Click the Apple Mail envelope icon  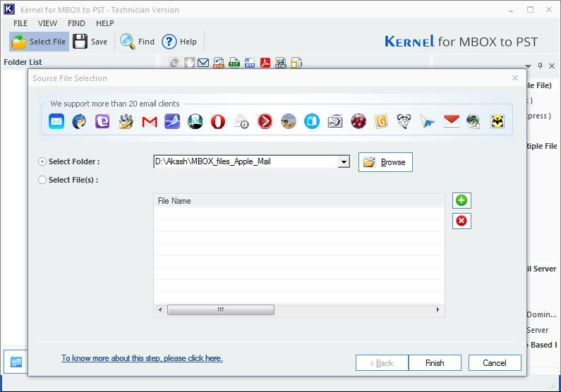click(x=56, y=121)
